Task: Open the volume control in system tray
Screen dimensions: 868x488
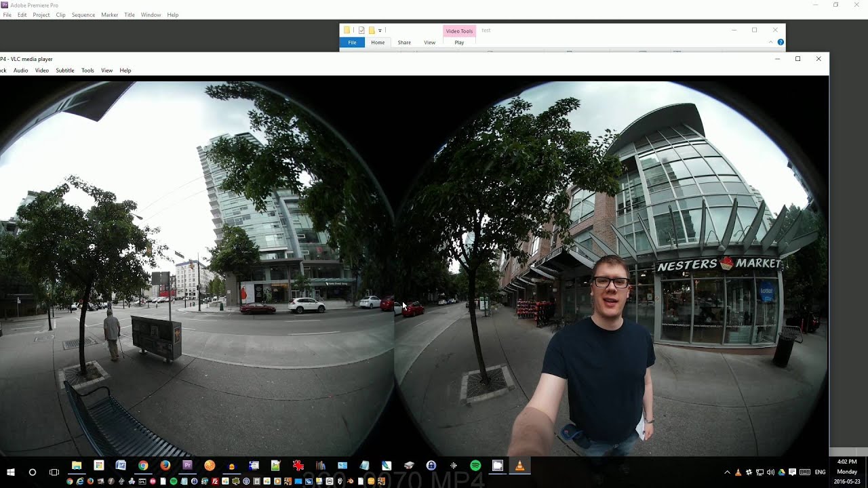Action: point(770,472)
